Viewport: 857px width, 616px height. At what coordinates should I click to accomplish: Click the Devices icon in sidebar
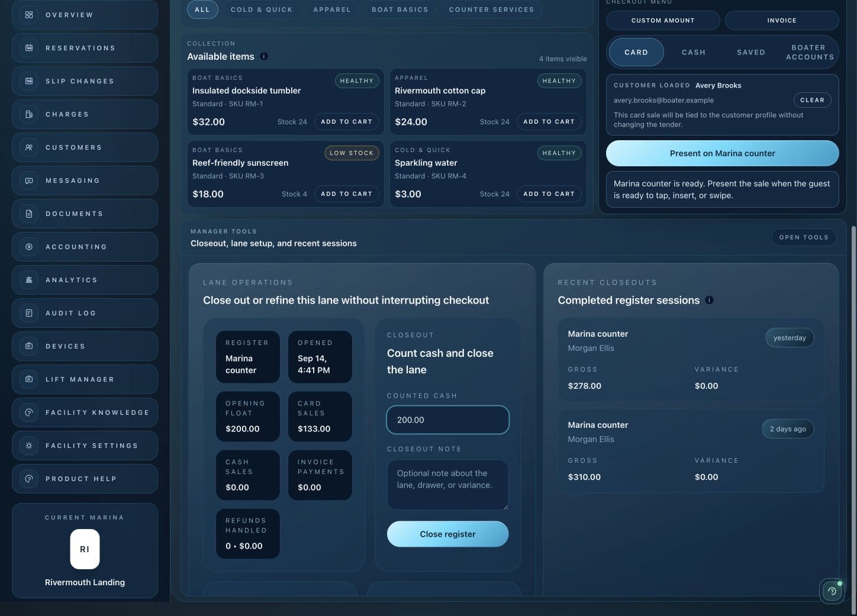point(28,346)
